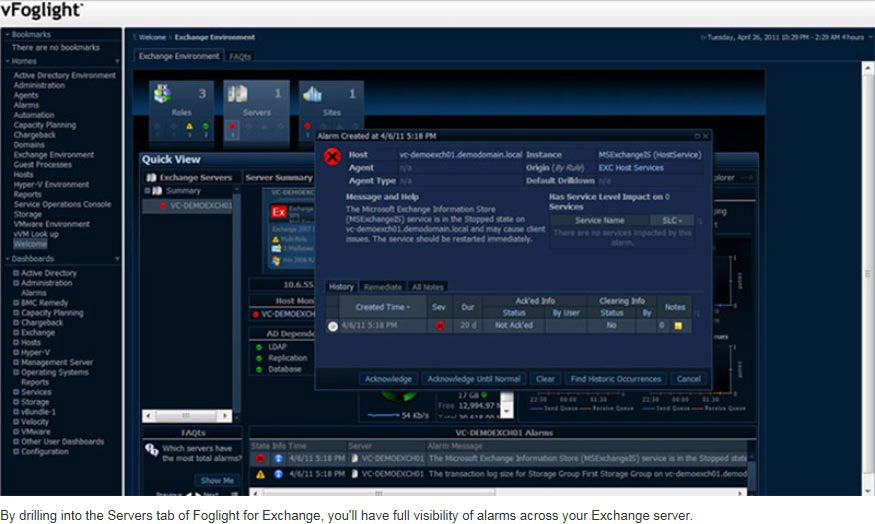Open the Capacity Planning home link
This screenshot has width=875, height=524.
(45, 125)
